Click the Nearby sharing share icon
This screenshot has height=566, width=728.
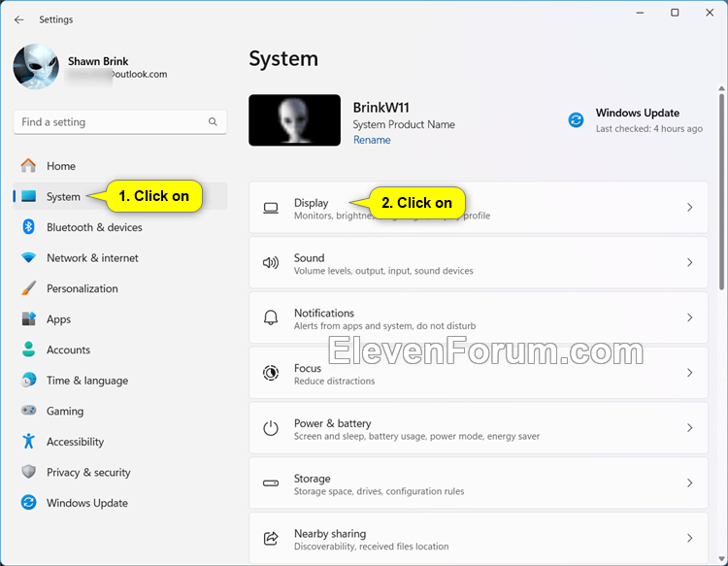pyautogui.click(x=271, y=538)
